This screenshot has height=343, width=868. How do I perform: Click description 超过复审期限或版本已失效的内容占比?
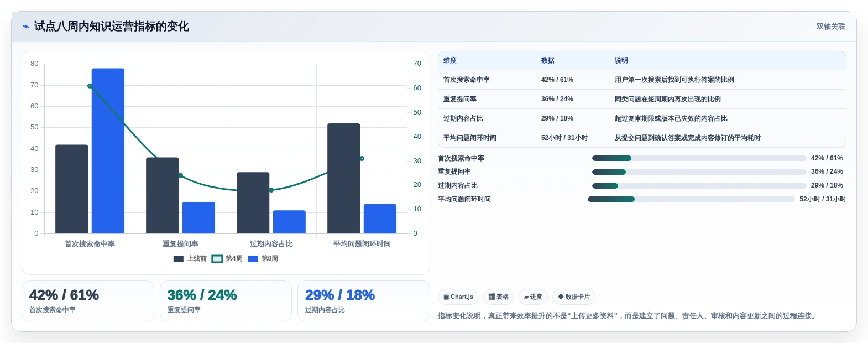tap(671, 118)
